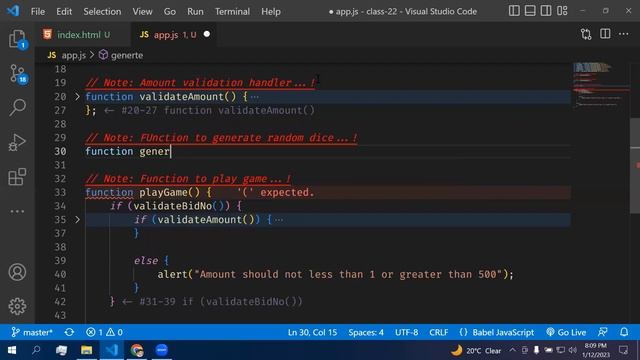
Task: Change language mode Babel JavaScript
Action: click(x=496, y=332)
